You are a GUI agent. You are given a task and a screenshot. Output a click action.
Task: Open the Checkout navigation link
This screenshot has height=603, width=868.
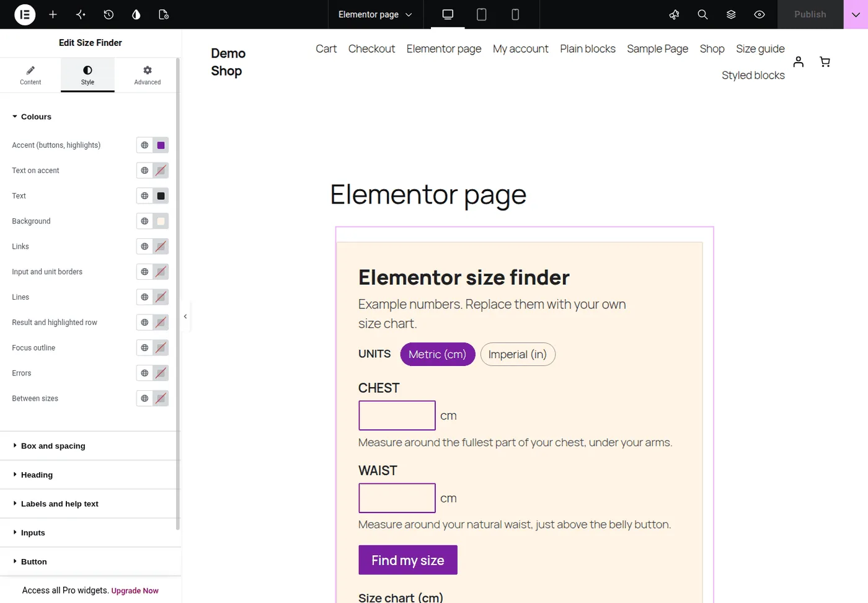tap(371, 48)
